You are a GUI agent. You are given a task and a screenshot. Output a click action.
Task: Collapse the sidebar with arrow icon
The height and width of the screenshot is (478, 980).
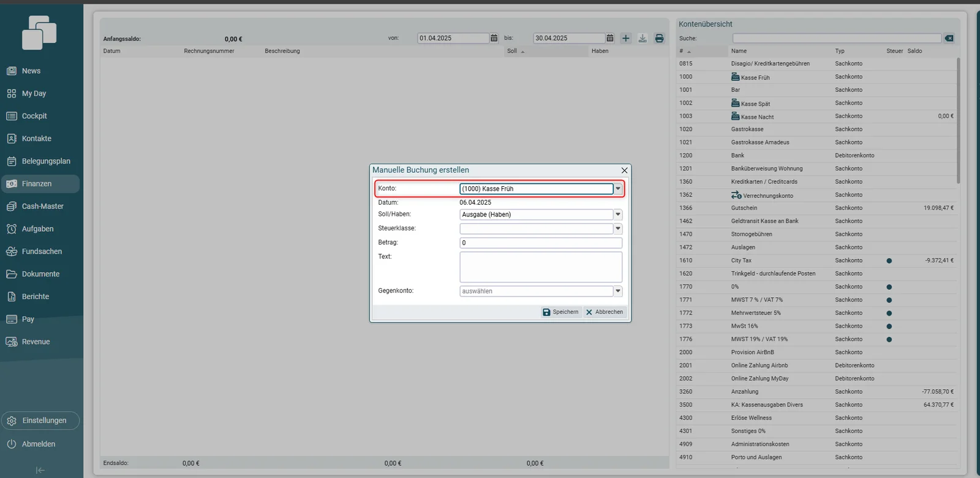(x=40, y=470)
